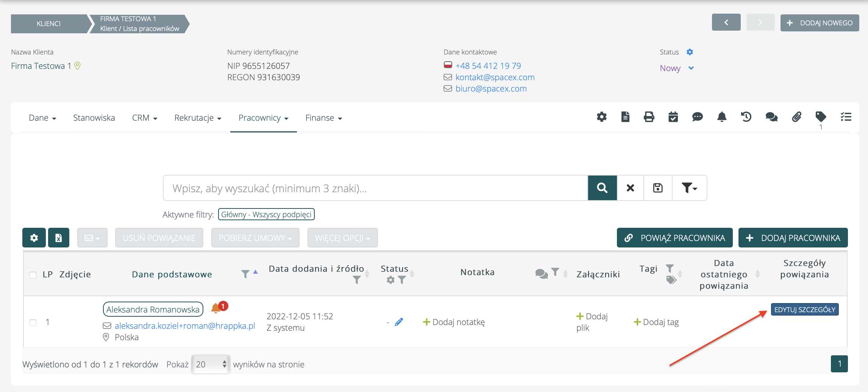Open the notifications bell icon in toolbar
The width and height of the screenshot is (868, 392).
coord(722,117)
